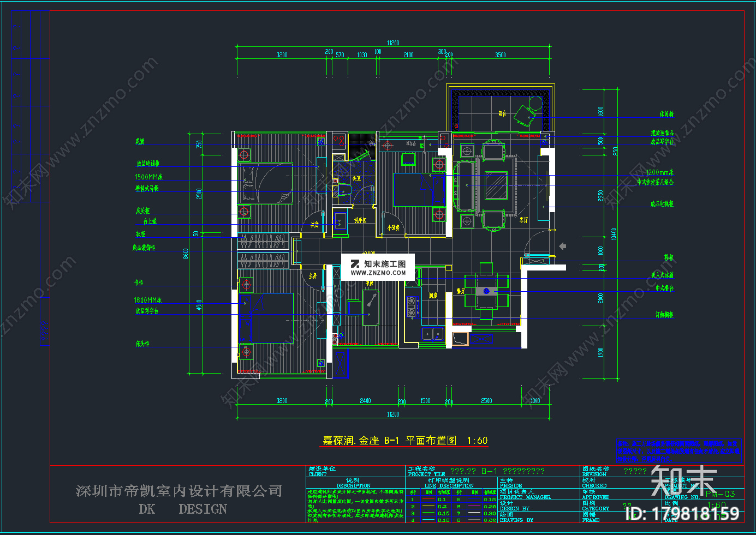
Task: Click the 1200mm床 annotation text
Action: (x=660, y=172)
